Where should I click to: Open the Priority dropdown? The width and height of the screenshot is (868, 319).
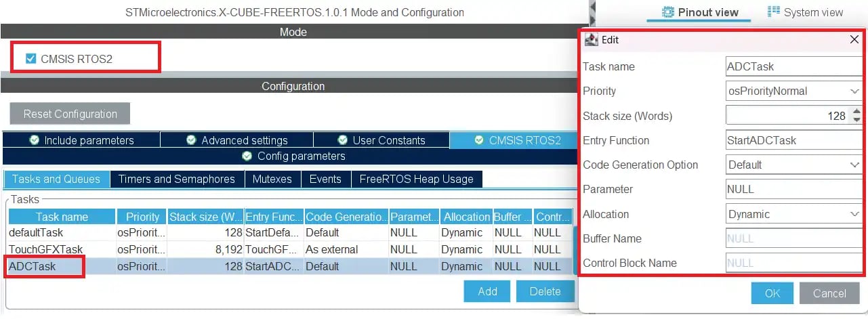coord(793,91)
